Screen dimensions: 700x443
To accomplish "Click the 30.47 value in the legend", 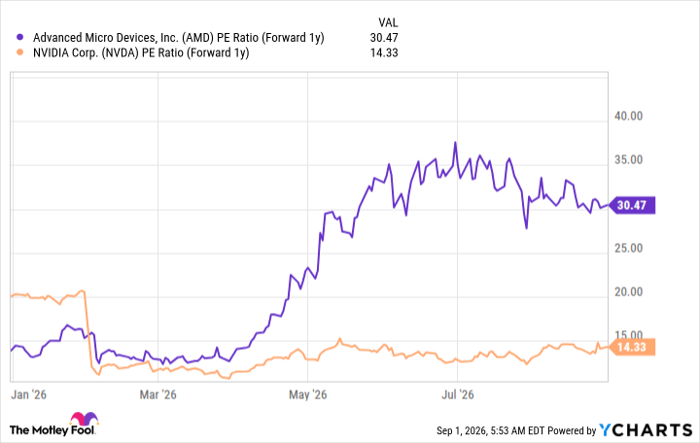I will click(x=384, y=38).
